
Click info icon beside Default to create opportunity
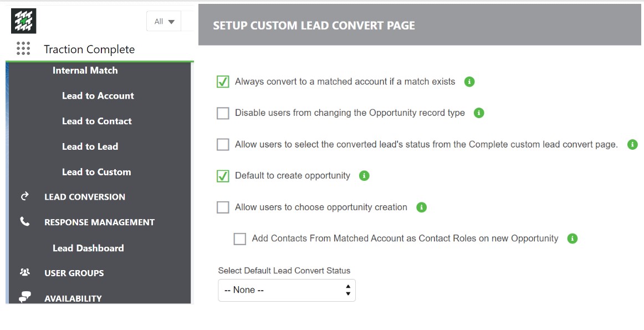click(364, 176)
